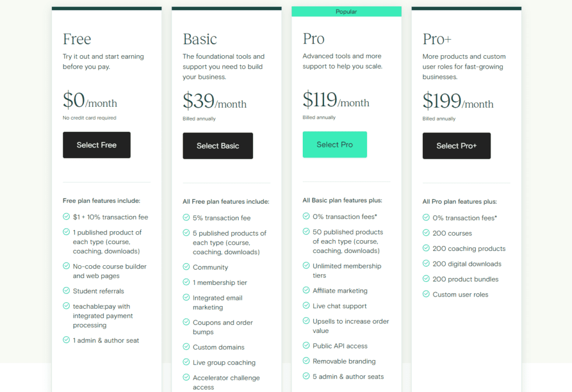The height and width of the screenshot is (392, 572).
Task: Select the checkmark beside "Affiliate marketing"
Action: point(306,291)
